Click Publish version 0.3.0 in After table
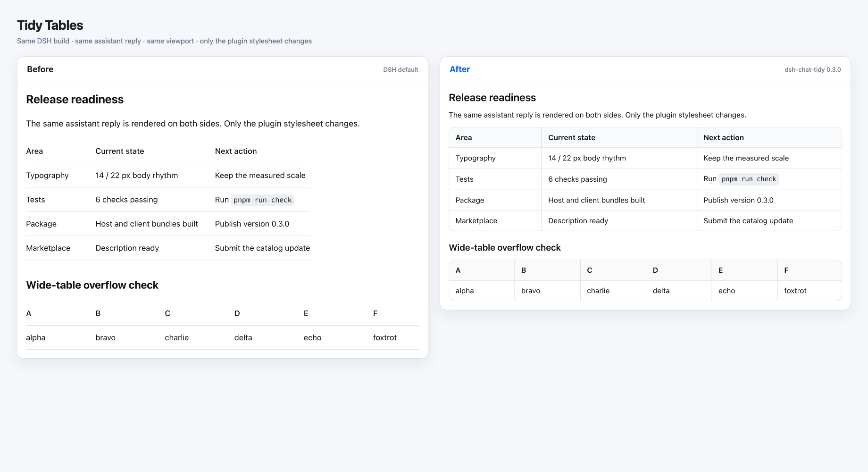The width and height of the screenshot is (868, 472). (x=738, y=200)
